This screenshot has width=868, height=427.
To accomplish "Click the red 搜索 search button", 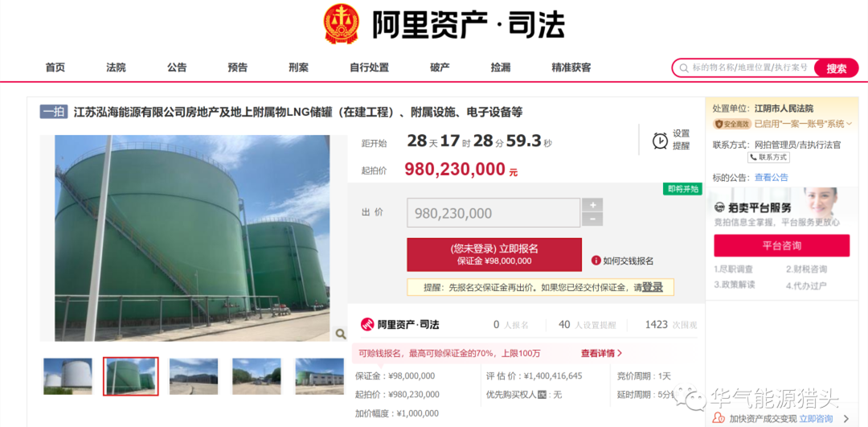I will 837,68.
